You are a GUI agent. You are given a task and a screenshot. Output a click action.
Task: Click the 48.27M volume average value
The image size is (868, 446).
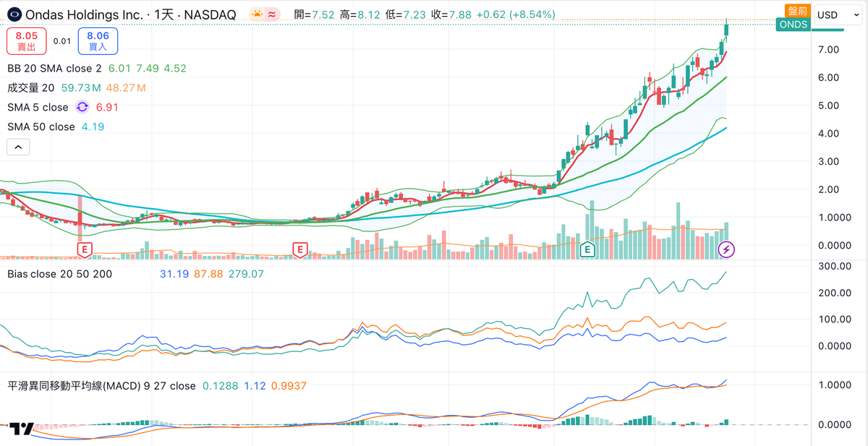[x=126, y=88]
